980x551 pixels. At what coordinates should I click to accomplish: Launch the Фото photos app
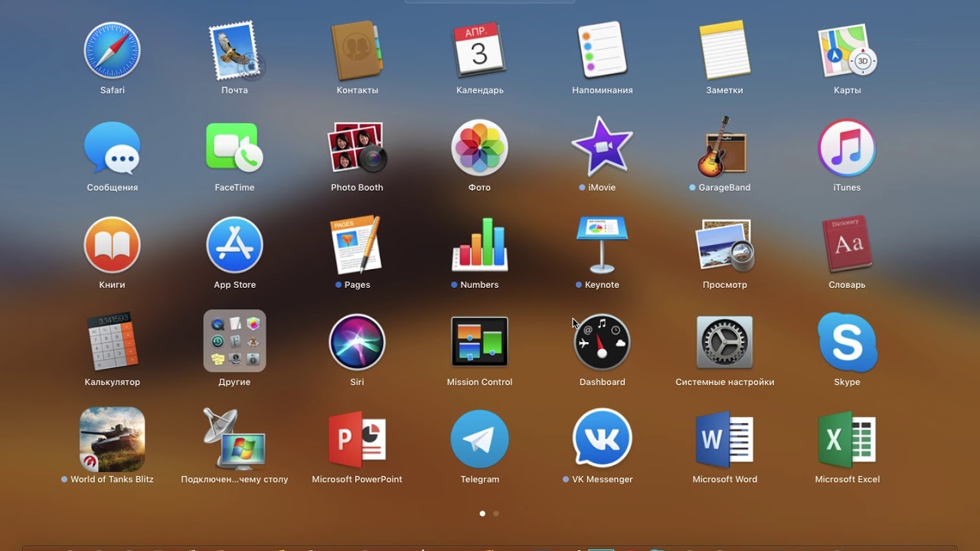pos(480,148)
